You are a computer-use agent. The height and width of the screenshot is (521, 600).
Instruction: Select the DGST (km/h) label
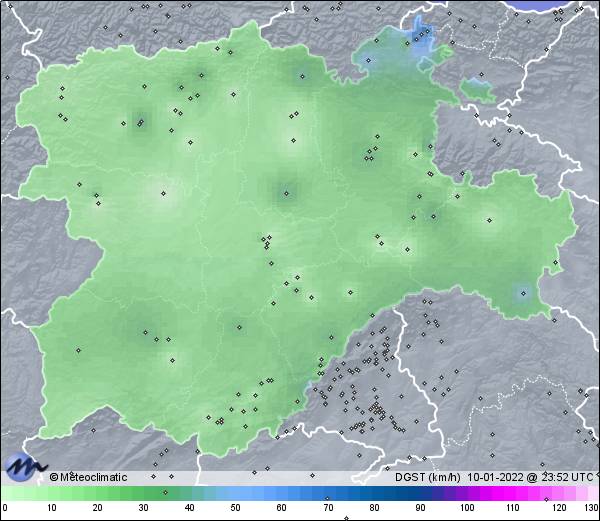tap(428, 477)
